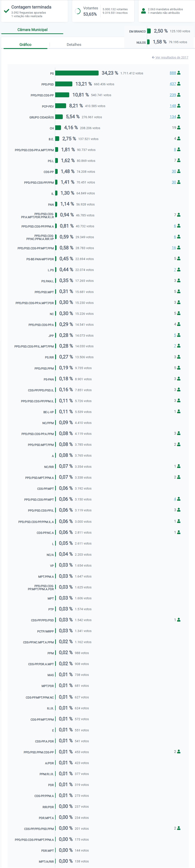Open the 437 mandates link for PPD/PSD

pyautogui.click(x=173, y=84)
